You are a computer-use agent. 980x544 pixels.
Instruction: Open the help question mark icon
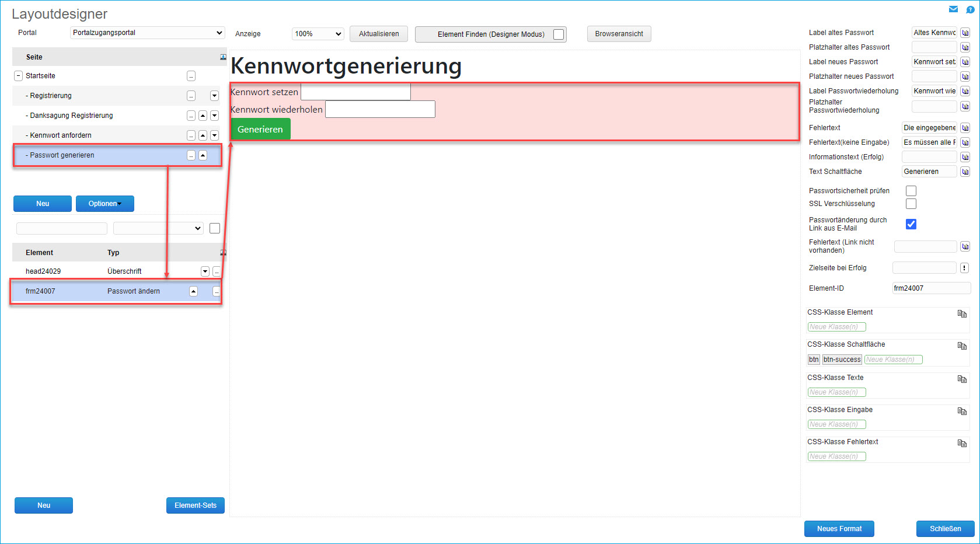[x=970, y=9]
